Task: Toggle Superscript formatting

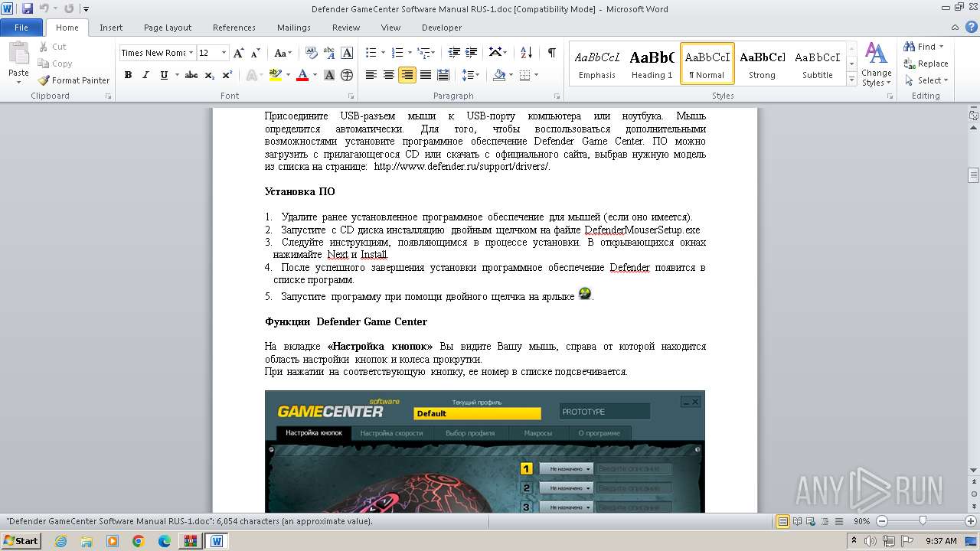Action: [x=227, y=75]
